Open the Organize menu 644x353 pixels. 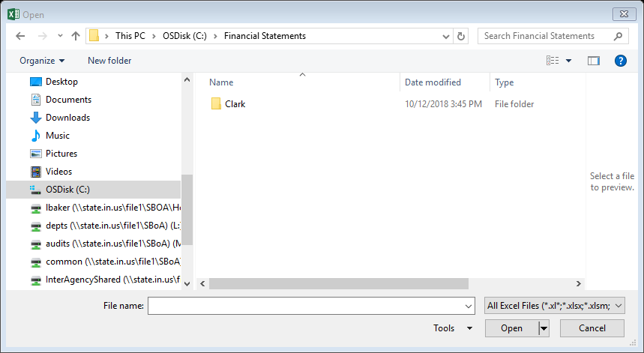point(42,61)
